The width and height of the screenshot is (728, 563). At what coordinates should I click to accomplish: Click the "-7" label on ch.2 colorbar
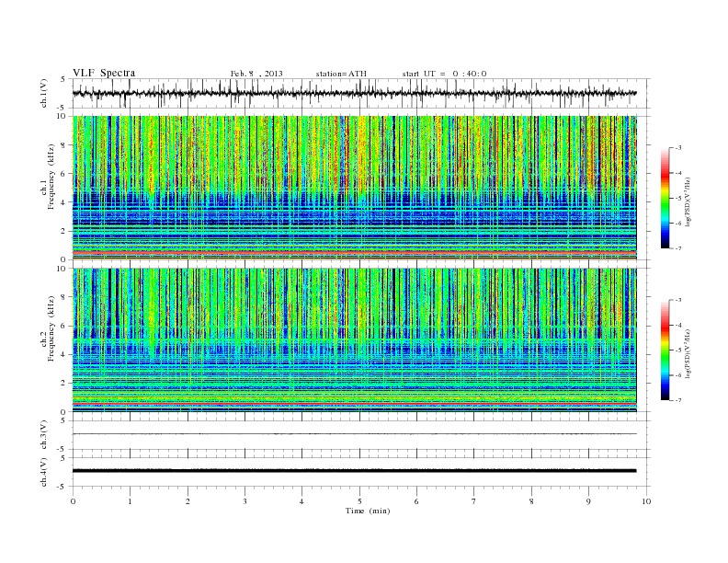click(678, 400)
